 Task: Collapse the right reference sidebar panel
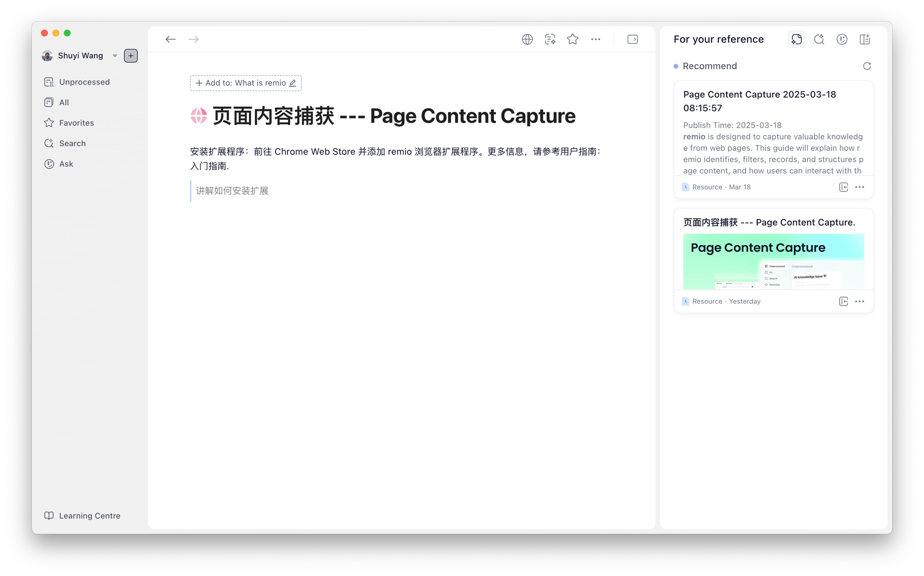[632, 39]
